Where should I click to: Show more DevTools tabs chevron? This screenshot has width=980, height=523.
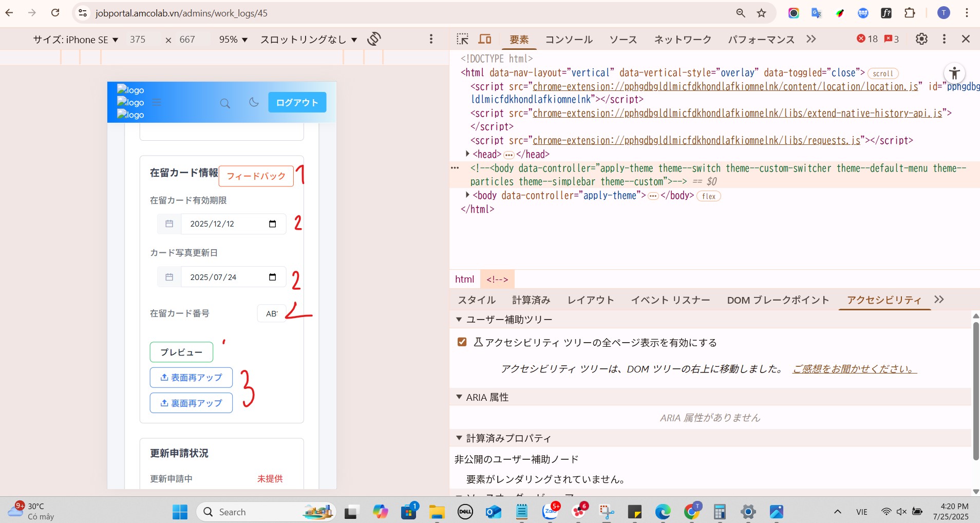click(x=811, y=39)
